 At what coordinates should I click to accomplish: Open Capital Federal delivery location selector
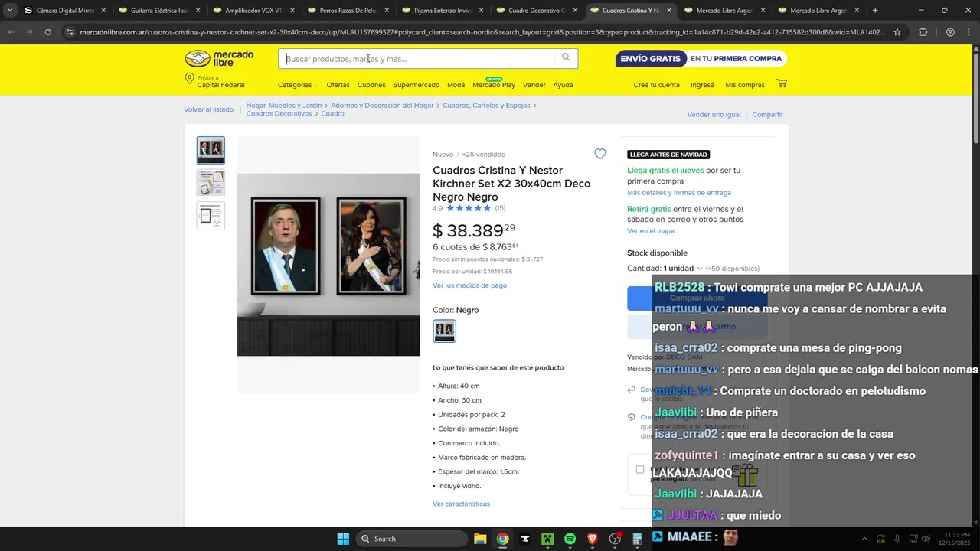tap(215, 82)
